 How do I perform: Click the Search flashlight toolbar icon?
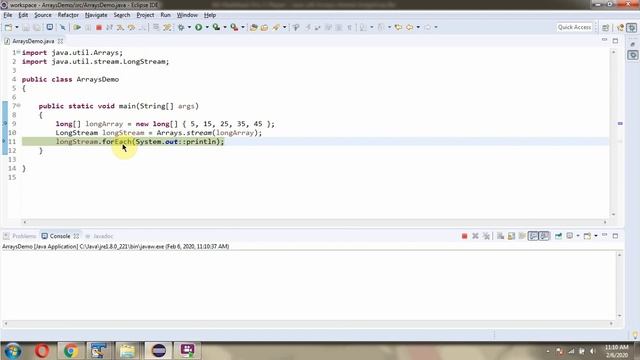click(276, 27)
